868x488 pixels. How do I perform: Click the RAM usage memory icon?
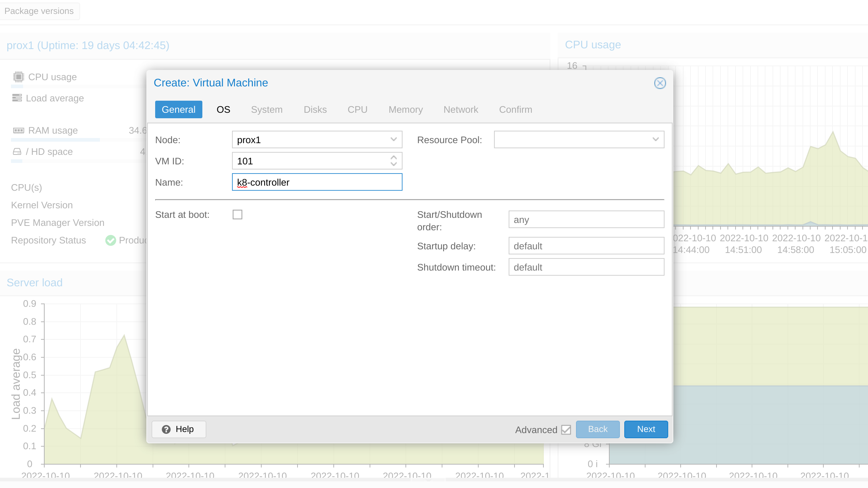[18, 131]
